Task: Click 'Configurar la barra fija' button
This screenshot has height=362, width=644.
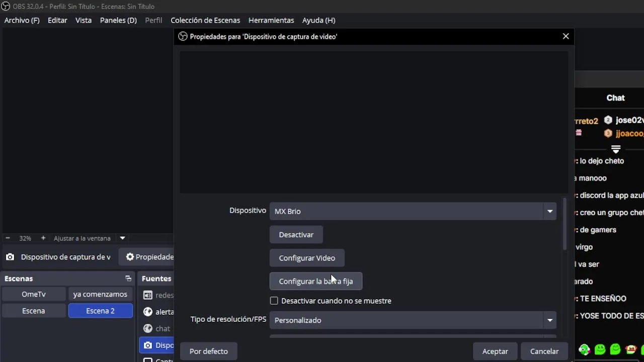Action: tap(316, 281)
